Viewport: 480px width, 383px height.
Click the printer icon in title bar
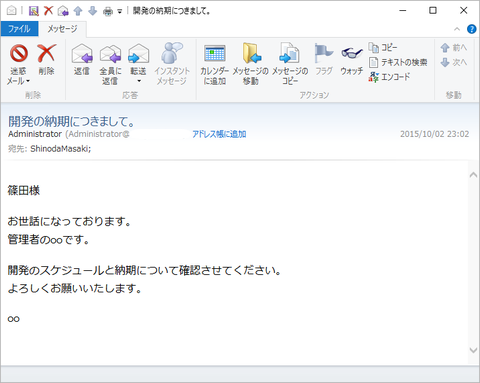[x=108, y=12]
